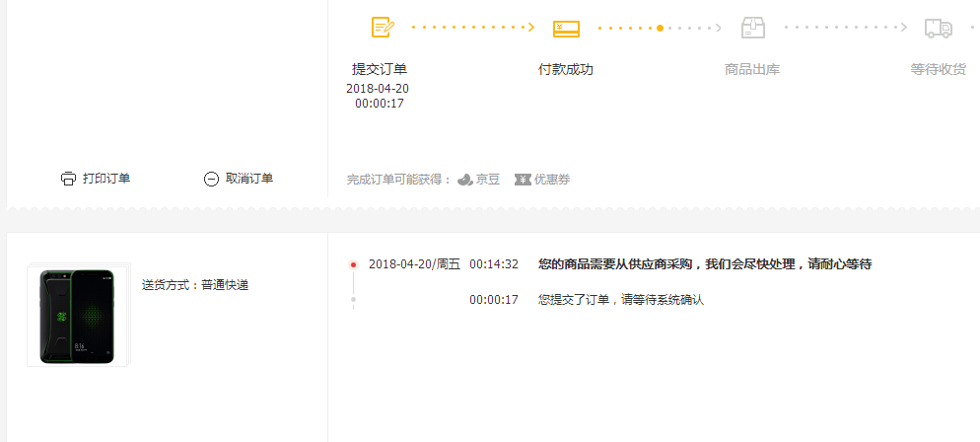980x442 pixels.
Task: Select the 商品出库 step label
Action: point(752,69)
